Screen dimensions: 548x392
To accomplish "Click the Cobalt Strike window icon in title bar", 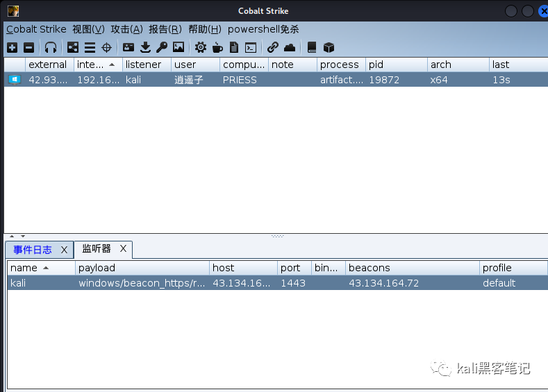I will [13, 11].
